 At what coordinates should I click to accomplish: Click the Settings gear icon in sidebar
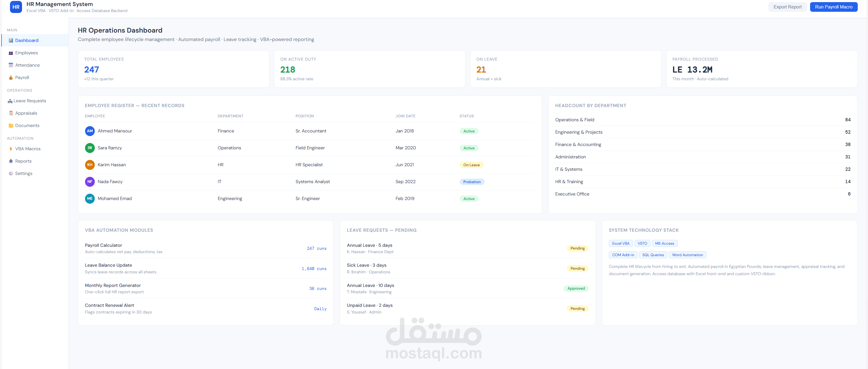(11, 173)
